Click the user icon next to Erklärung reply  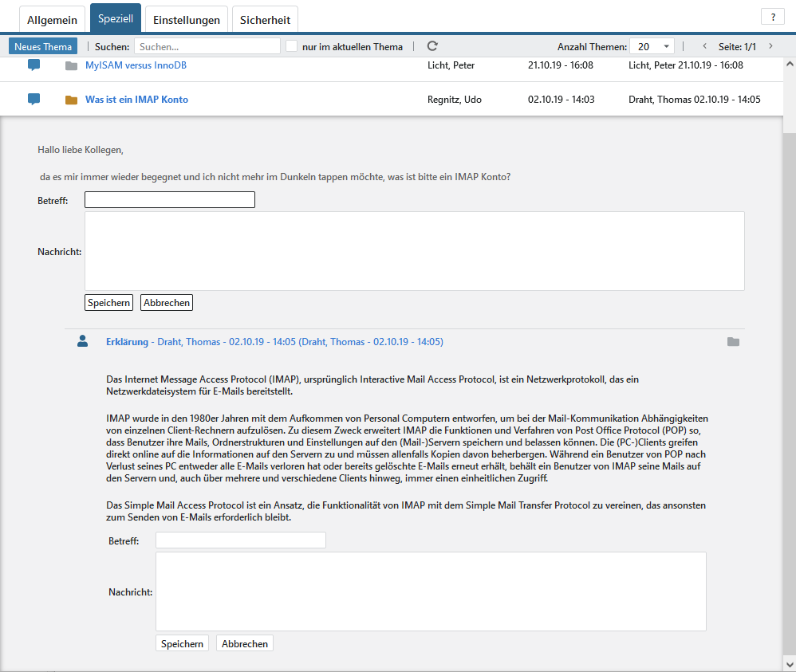point(82,341)
